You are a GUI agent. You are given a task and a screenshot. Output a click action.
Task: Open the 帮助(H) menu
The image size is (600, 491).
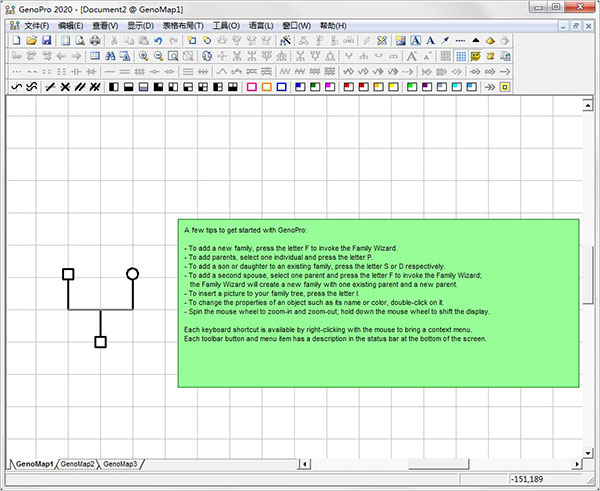334,25
